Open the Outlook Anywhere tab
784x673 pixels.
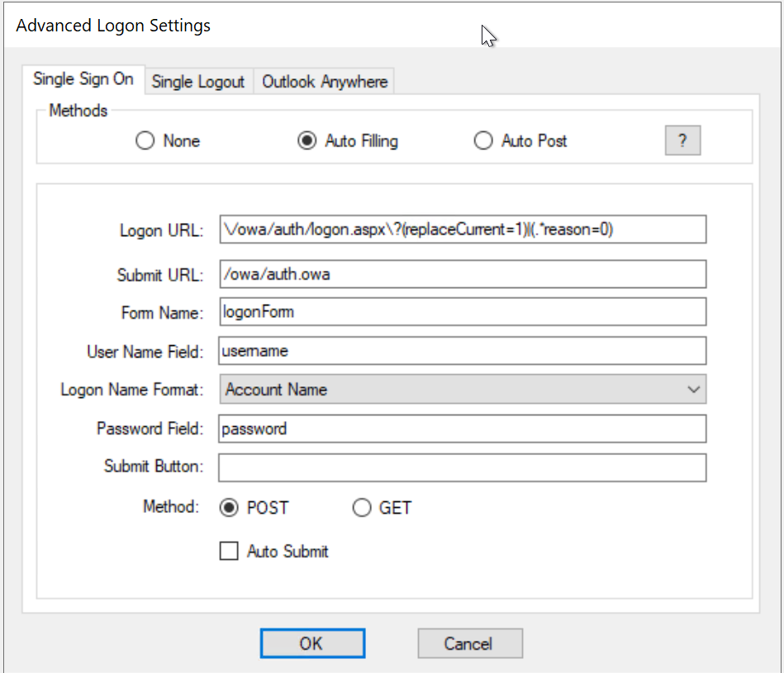325,82
